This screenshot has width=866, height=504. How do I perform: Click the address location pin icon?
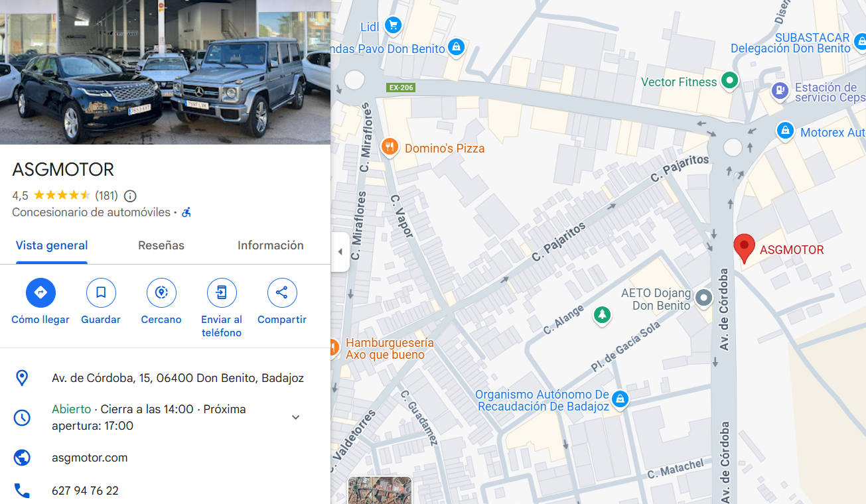[22, 378]
